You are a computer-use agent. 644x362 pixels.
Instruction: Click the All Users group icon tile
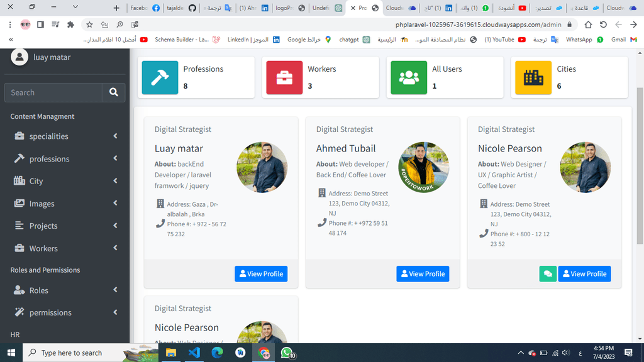(x=409, y=77)
